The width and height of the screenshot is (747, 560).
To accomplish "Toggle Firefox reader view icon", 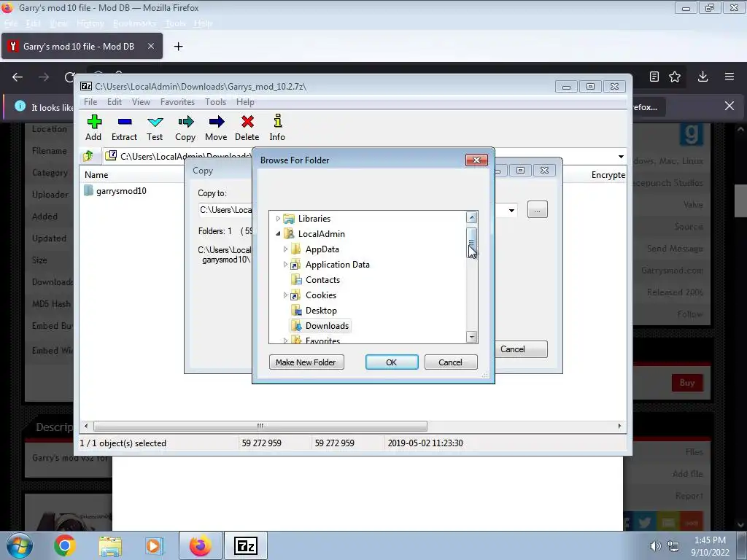I will point(654,77).
